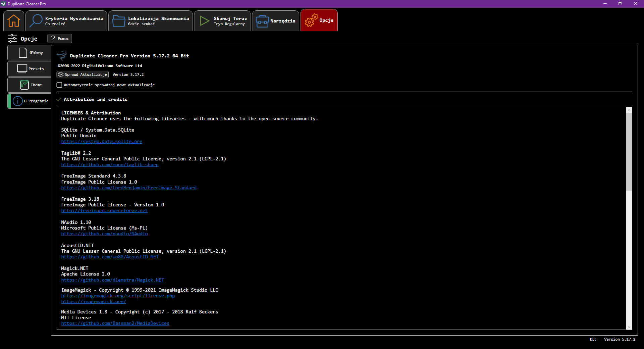This screenshot has width=644, height=349.
Task: Click the Microsoft Public License (Ms-PL) text
Action: [x=104, y=228]
